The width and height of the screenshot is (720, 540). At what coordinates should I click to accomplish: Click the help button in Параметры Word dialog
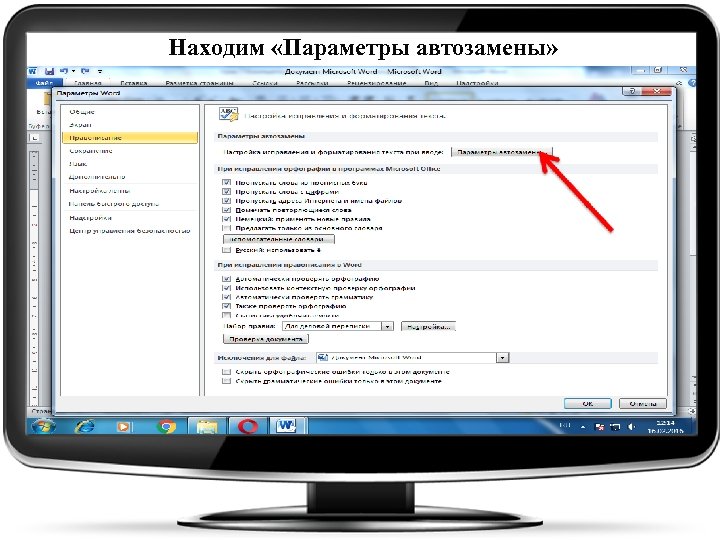point(632,91)
